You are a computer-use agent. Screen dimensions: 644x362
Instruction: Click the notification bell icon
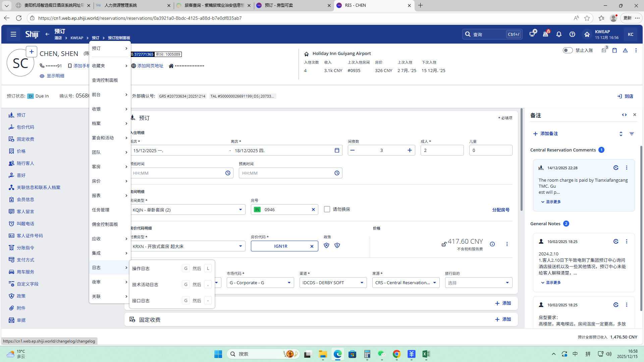559,34
